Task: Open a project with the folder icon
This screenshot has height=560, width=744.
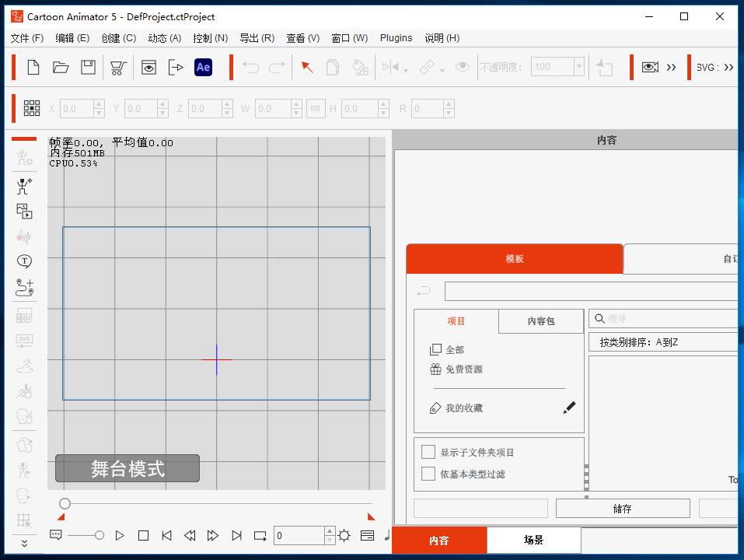Action: (61, 68)
